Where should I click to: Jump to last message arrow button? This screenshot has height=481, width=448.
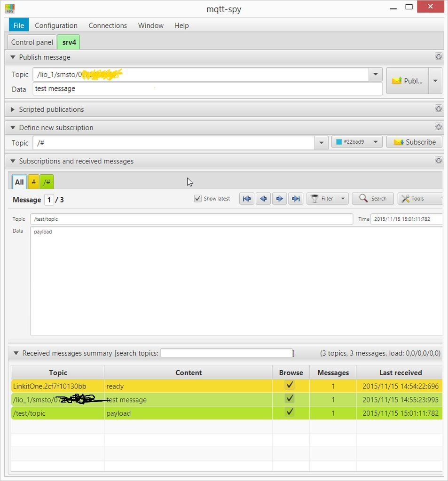(296, 199)
